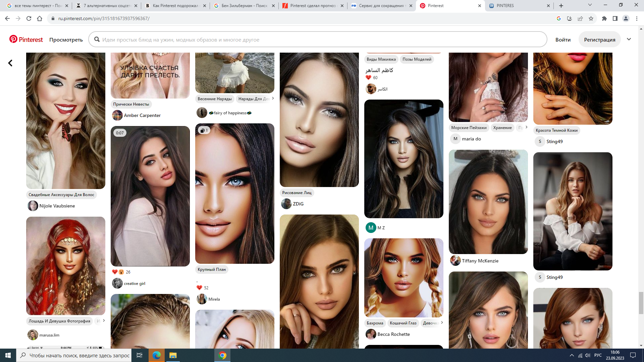Click the Windows taskbar search box
Screen dimensions: 644x362
(74, 355)
